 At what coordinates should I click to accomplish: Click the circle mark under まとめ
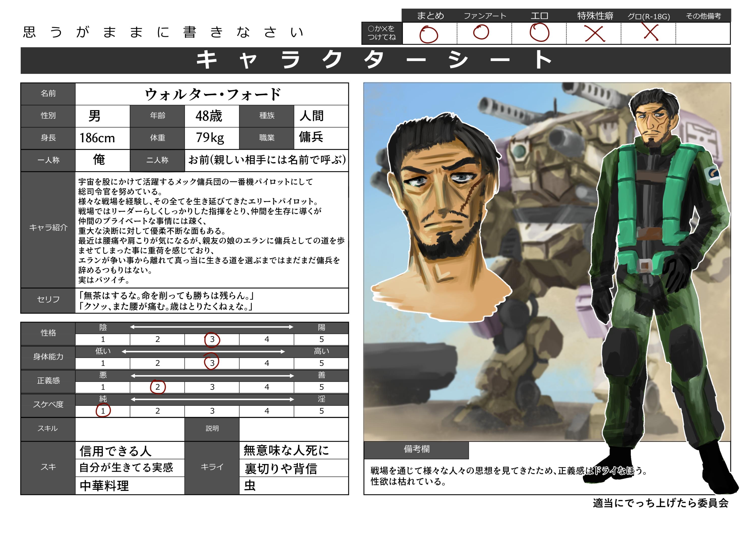pos(428,34)
